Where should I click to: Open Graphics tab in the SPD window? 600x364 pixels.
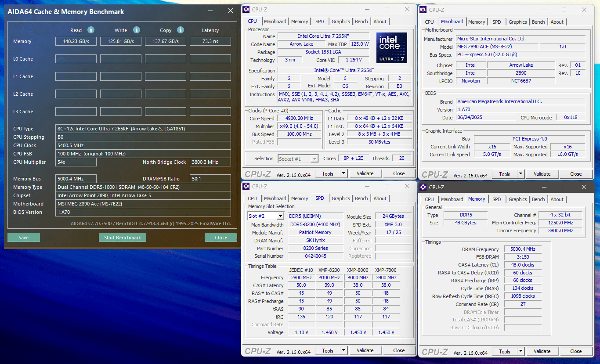tap(341, 198)
